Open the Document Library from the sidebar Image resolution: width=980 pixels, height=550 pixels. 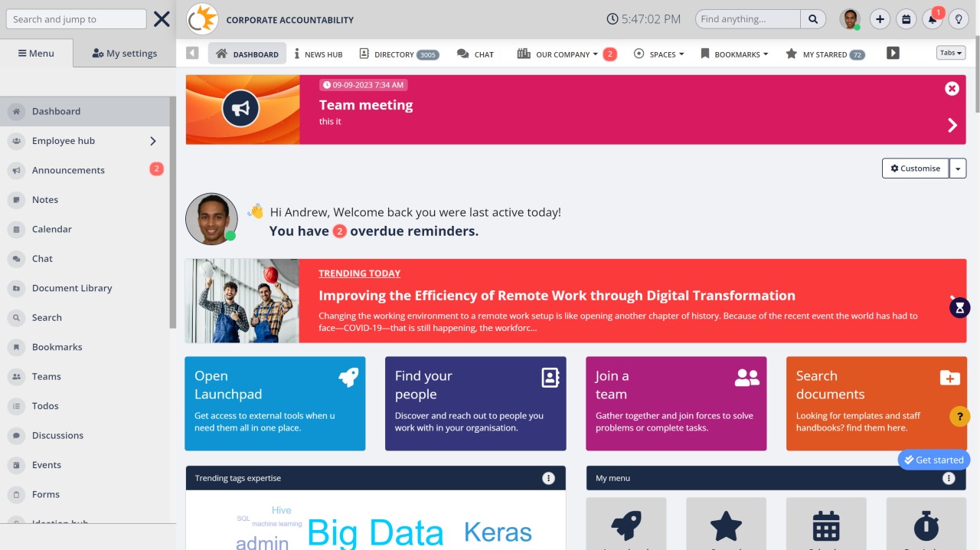click(73, 288)
